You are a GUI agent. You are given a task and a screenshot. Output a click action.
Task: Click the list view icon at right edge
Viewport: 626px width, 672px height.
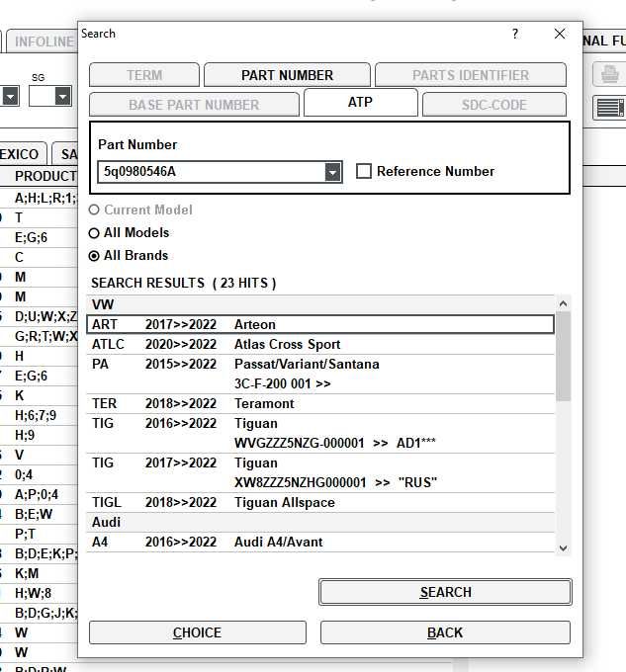point(610,107)
